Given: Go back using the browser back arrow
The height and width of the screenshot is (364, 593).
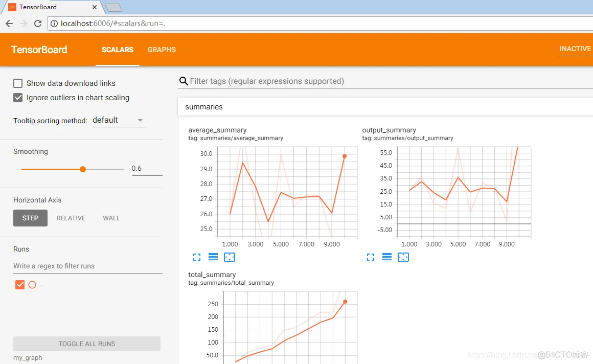Looking at the screenshot, I should 9,24.
